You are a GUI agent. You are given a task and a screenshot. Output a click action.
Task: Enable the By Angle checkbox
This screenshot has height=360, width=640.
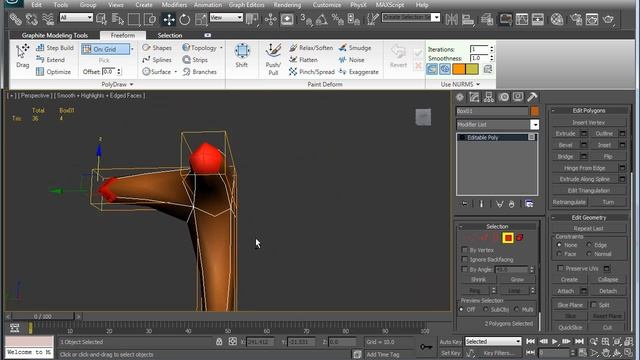pos(464,269)
